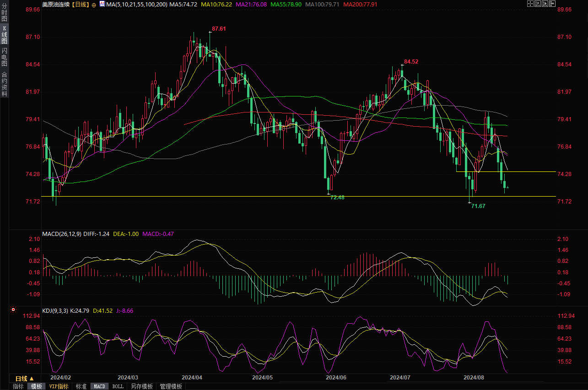The width and height of the screenshot is (588, 390).
Task: Select the MACD template button
Action: click(x=99, y=386)
